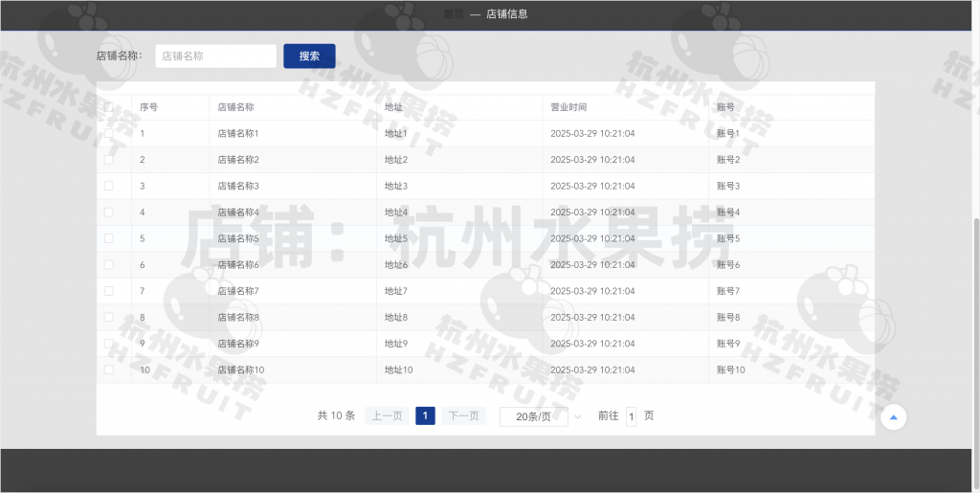Screen dimensions: 980x493
Task: Click the 店铺名称 column header
Action: coord(235,107)
